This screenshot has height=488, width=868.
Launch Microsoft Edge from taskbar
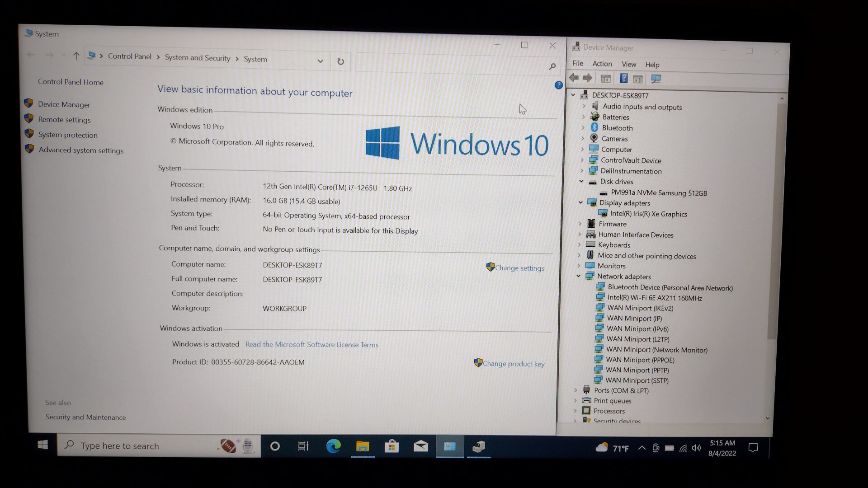[334, 446]
